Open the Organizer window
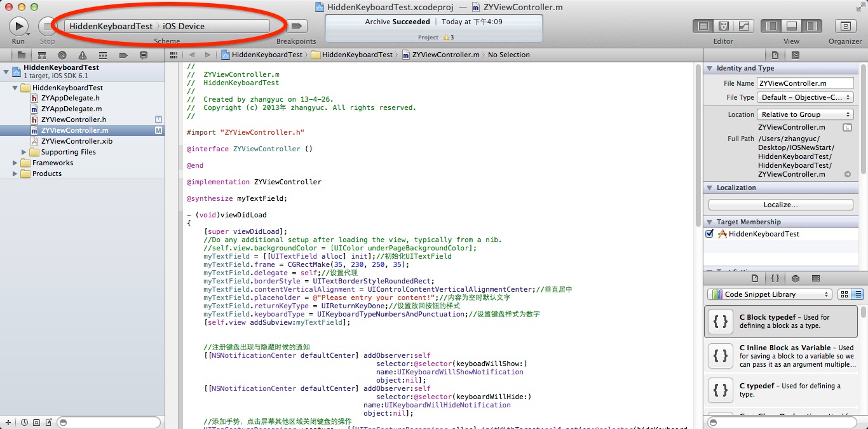Viewport: 868px width, 429px height. tap(845, 26)
